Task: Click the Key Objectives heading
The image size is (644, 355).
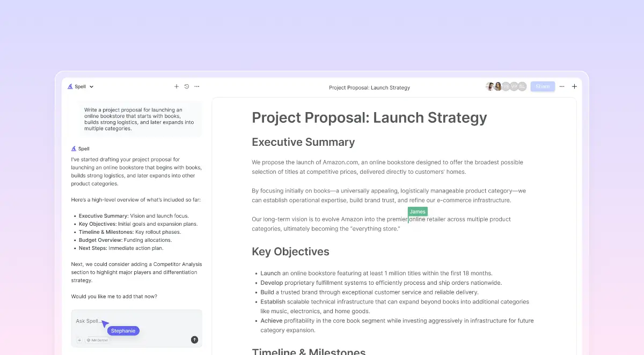Action: point(290,252)
